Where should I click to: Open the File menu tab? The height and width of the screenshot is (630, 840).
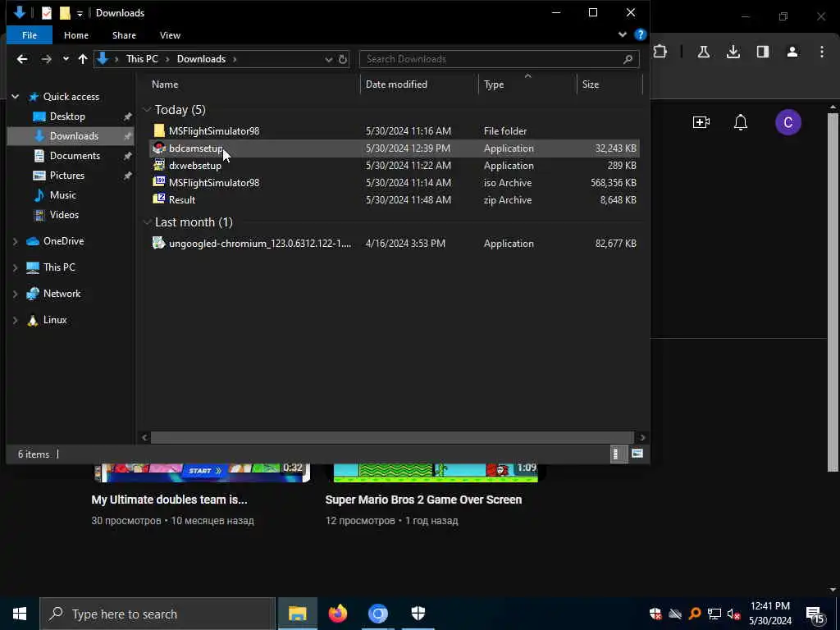point(30,35)
